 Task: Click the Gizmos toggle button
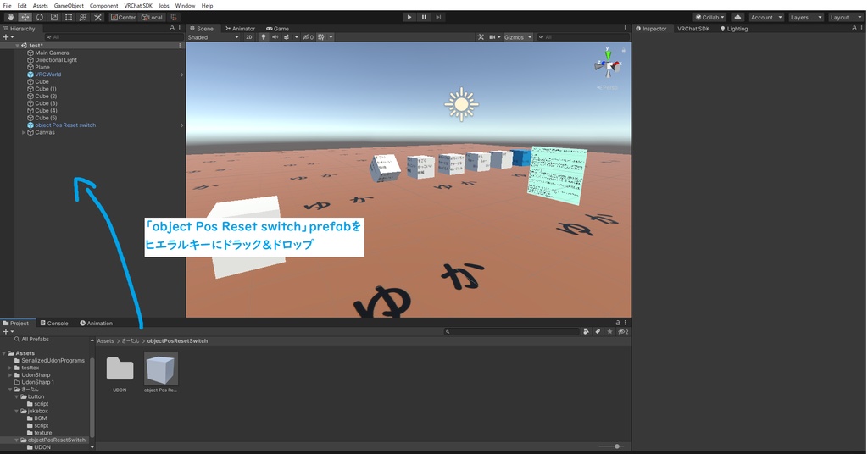[x=514, y=37]
